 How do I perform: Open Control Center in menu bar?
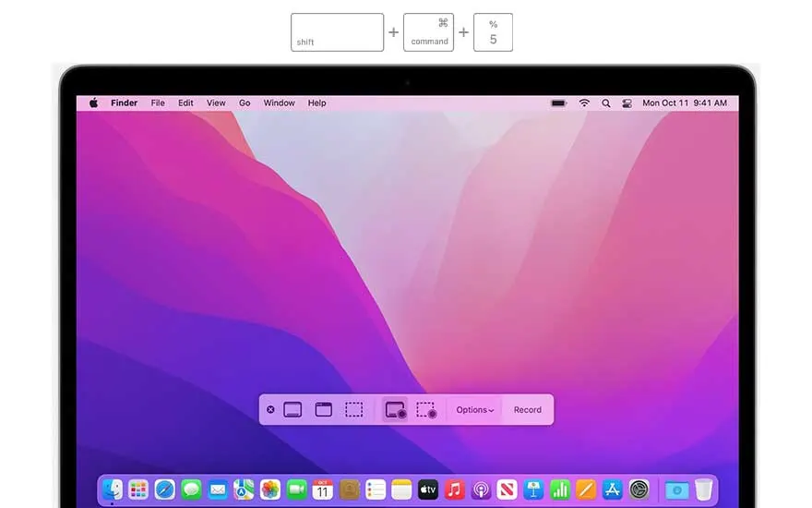pyautogui.click(x=627, y=103)
